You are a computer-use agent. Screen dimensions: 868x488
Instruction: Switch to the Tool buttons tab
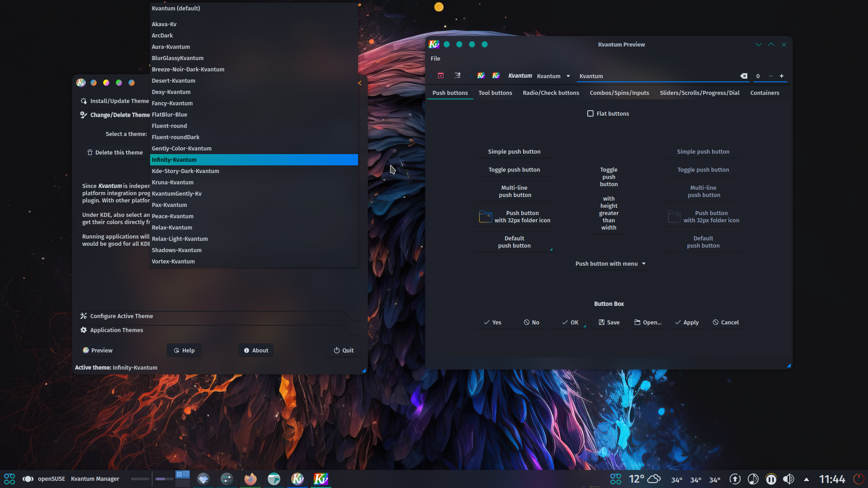click(495, 93)
